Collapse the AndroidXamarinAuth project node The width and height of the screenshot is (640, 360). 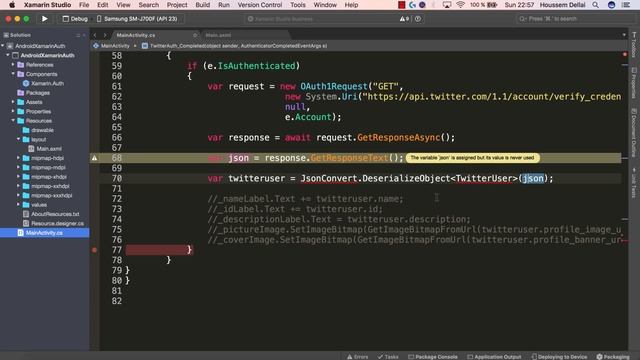(8, 55)
